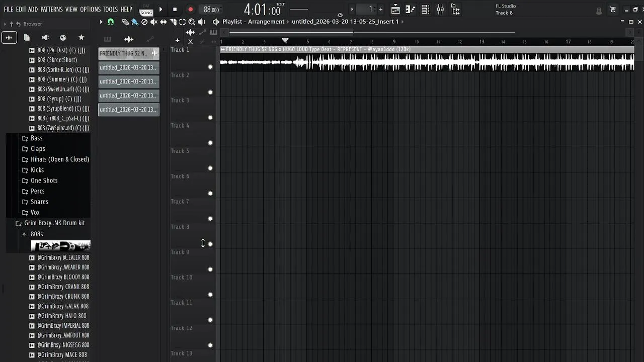Open the PATTERNS menu
The image size is (644, 362).
pyautogui.click(x=51, y=10)
